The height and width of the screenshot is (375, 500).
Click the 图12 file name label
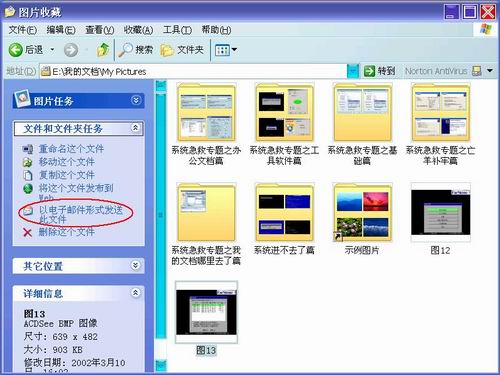point(440,250)
